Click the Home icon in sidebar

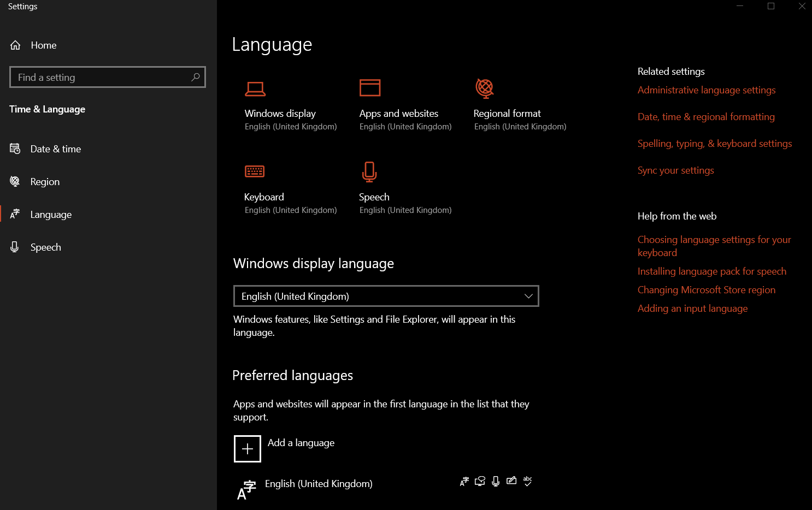pyautogui.click(x=15, y=45)
